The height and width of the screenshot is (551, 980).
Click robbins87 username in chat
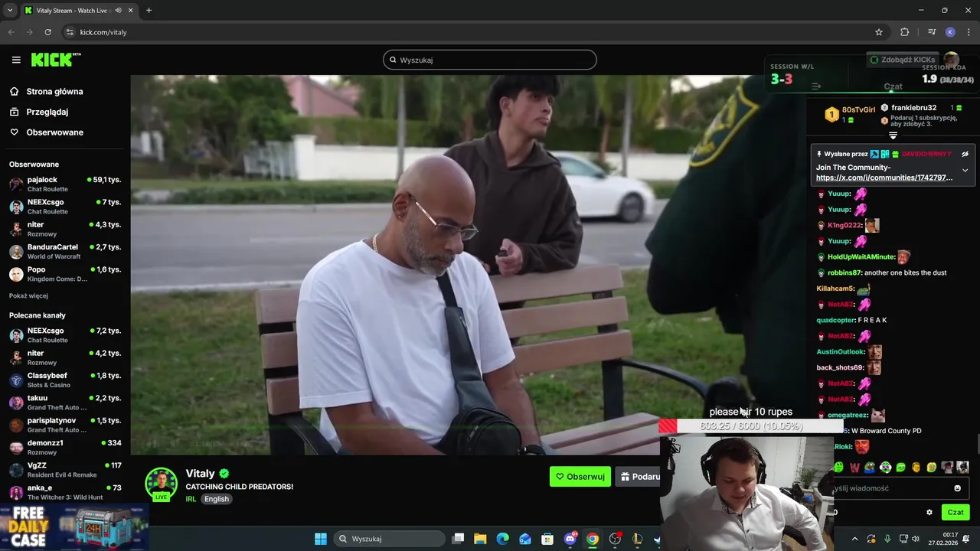(844, 272)
